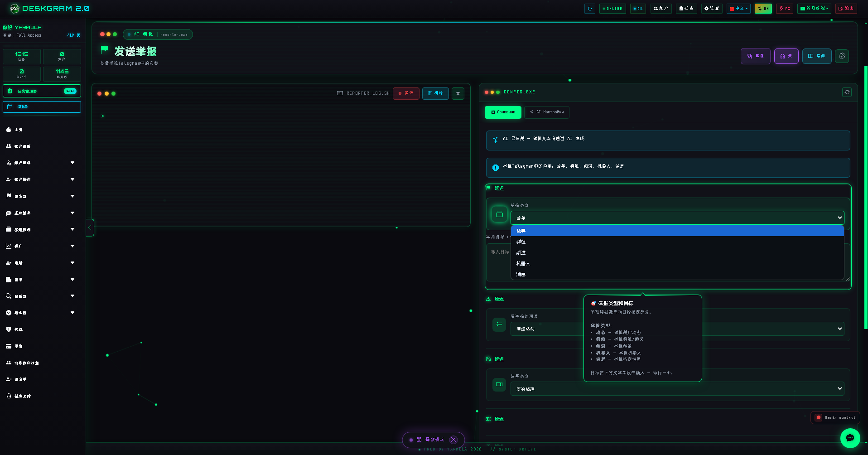Open the settings gear button in the top bar

[712, 9]
